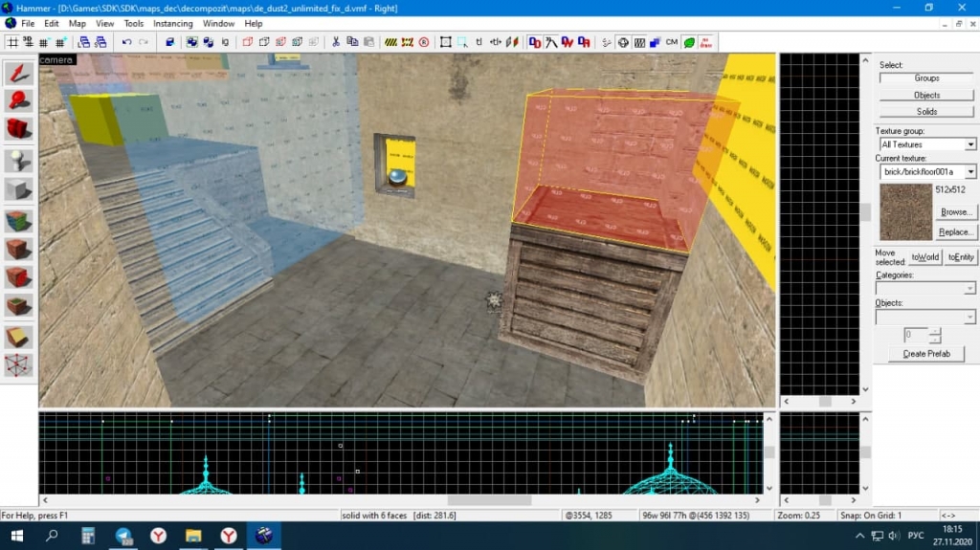The height and width of the screenshot is (550, 980).
Task: Open the Map menu
Action: (77, 23)
